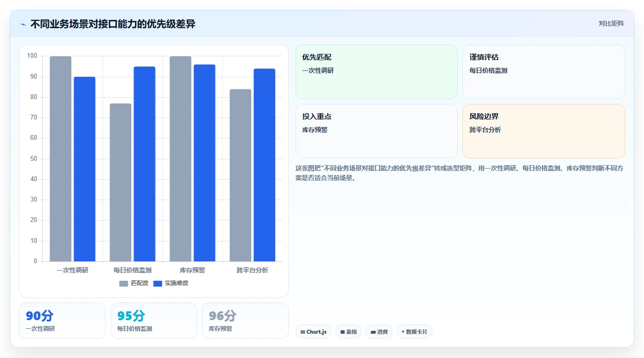Click the gray 匹配度 bar for 库存预警

[x=181, y=159]
